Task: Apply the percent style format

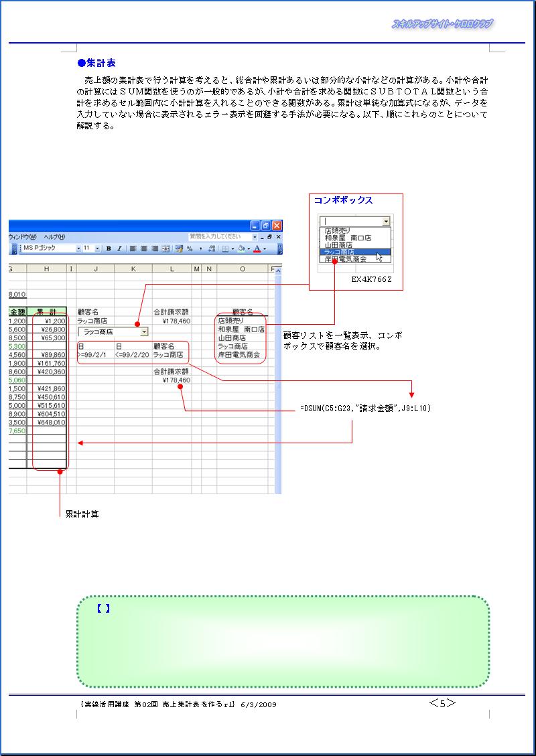Action: [190, 249]
